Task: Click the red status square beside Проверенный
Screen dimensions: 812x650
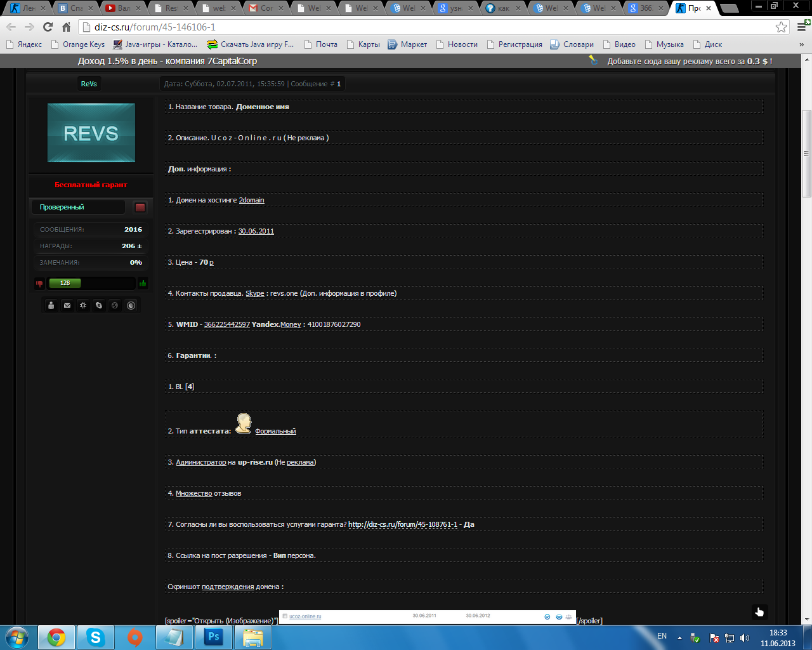Action: (x=140, y=208)
